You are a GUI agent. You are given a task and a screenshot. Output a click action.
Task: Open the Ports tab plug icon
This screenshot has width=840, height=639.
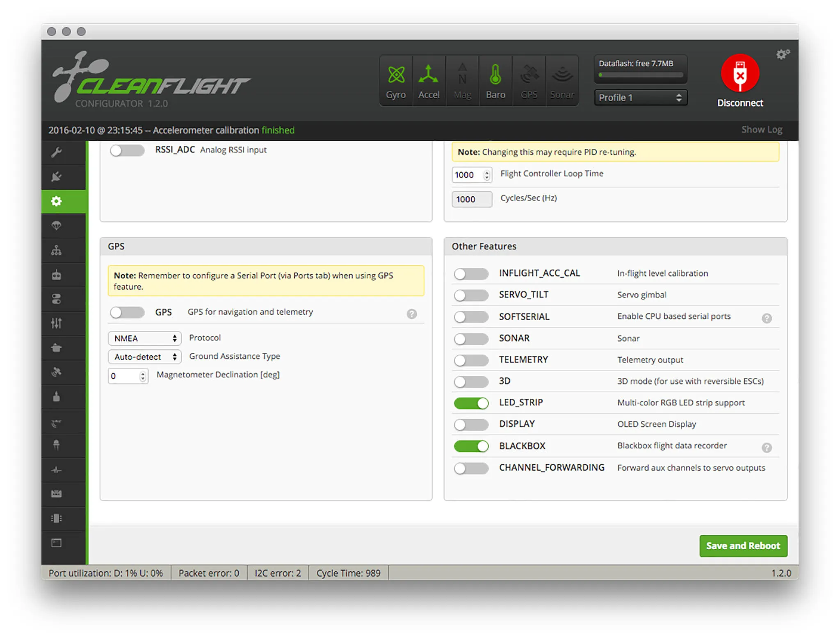coord(57,177)
